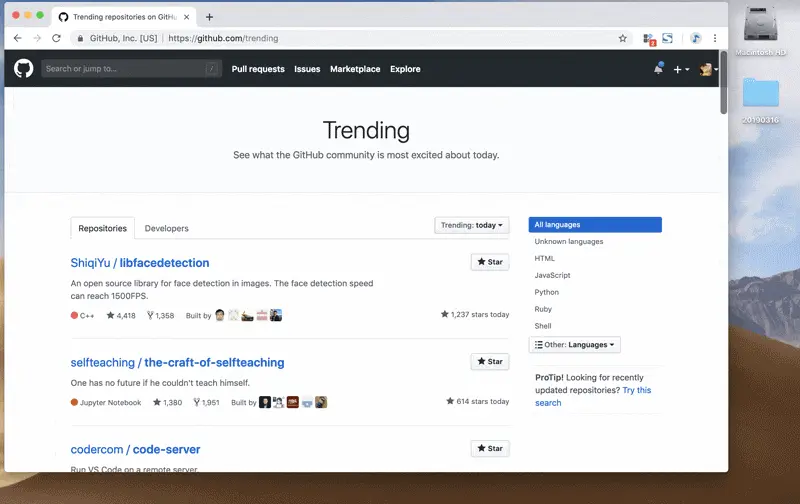The height and width of the screenshot is (504, 800).
Task: Open codercom / code-server repository link
Action: [x=135, y=449]
